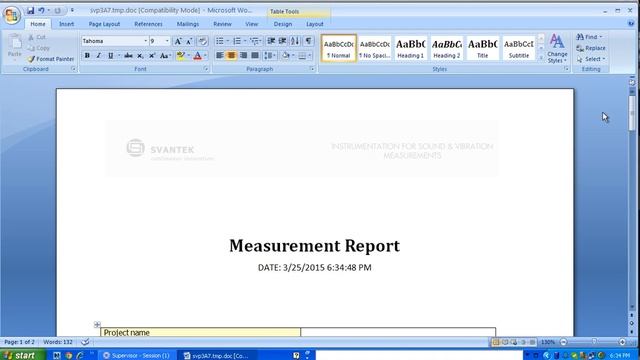This screenshot has width=640, height=360.
Task: Open the Select menu in Editing
Action: click(x=591, y=59)
